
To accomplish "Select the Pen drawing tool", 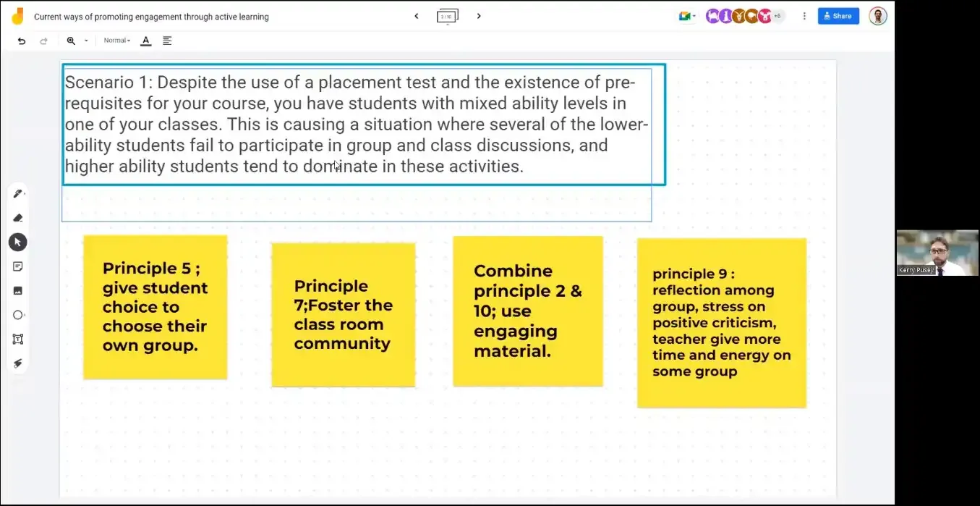I will [x=17, y=193].
